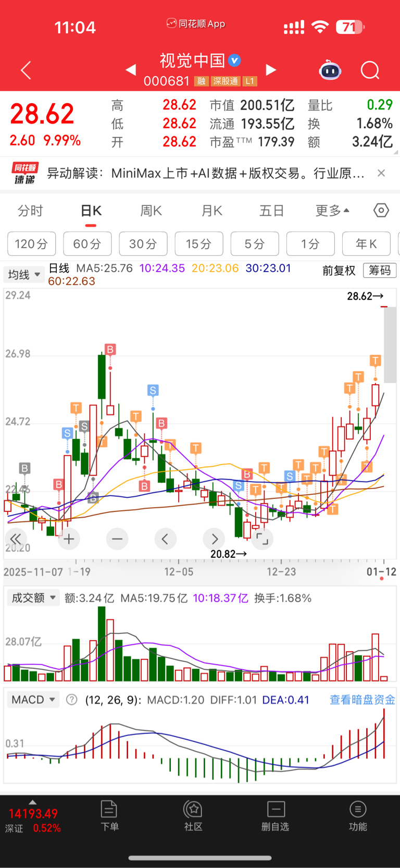Select the 五日 tab
400x868 pixels.
pos(271,211)
